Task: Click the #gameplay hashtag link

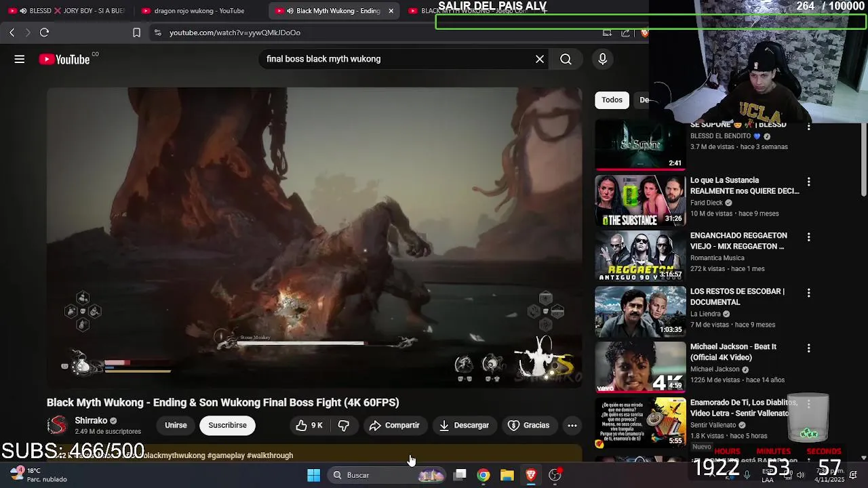Action: click(226, 455)
